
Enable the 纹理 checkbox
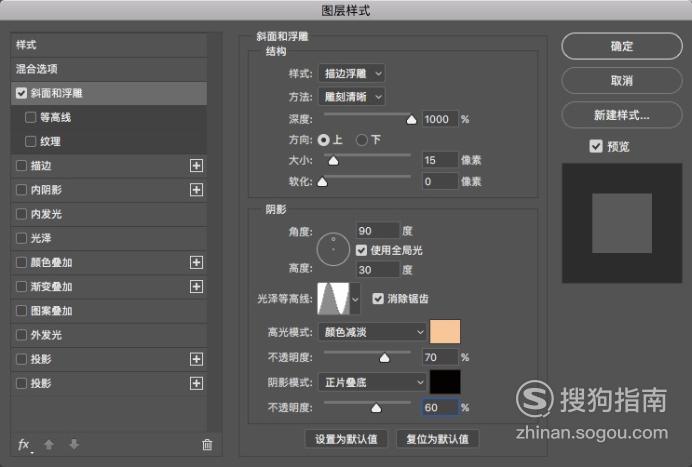pyautogui.click(x=30, y=142)
